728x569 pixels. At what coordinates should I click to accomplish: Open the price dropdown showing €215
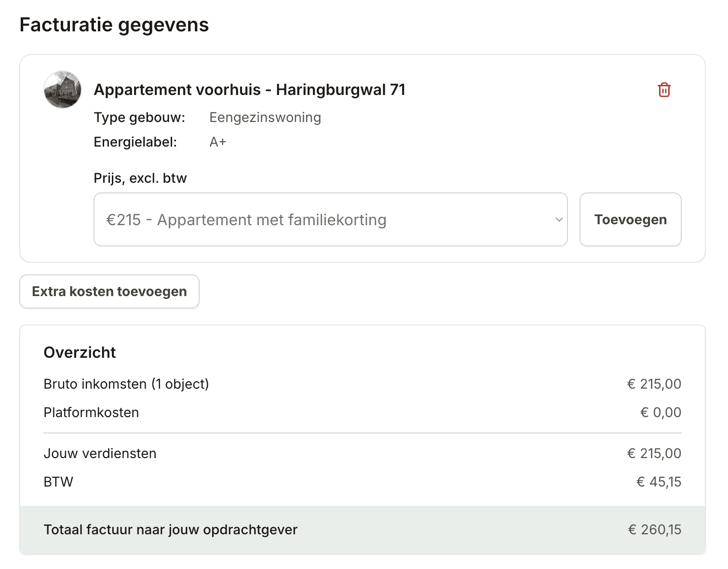click(x=330, y=219)
